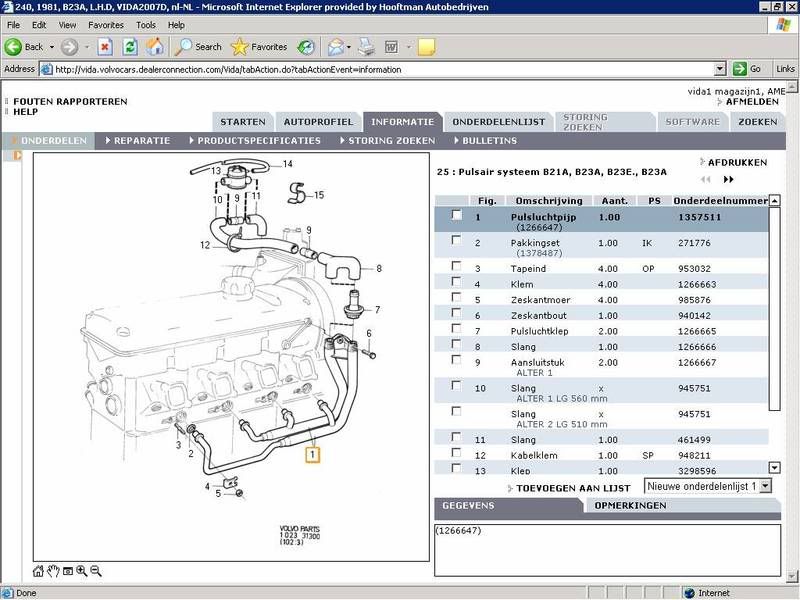Click the HELP link below FOUTEN RAPPORTEREN
Image resolution: width=800 pixels, height=600 pixels.
[x=26, y=112]
